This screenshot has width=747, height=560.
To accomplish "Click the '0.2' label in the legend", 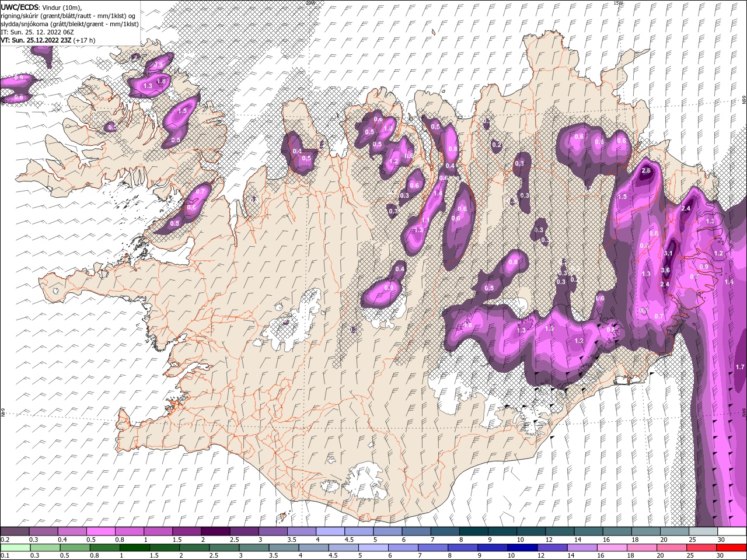I will point(5,540).
